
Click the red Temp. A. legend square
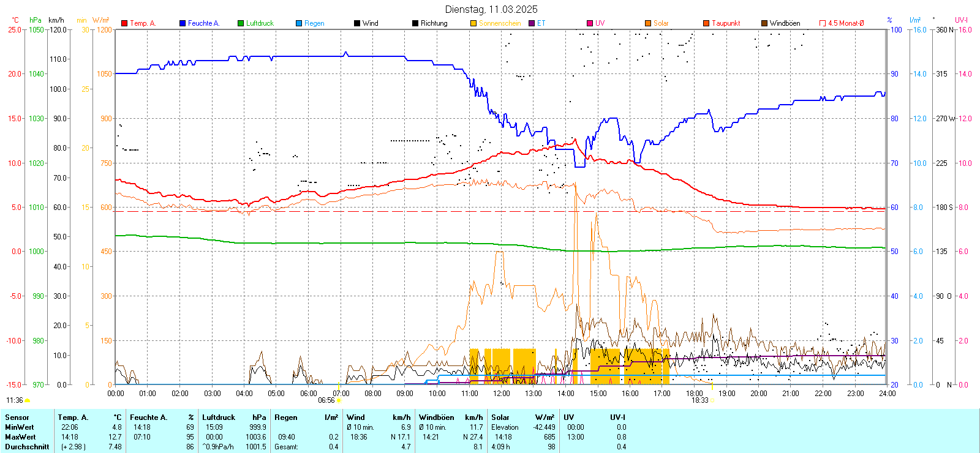click(x=124, y=23)
